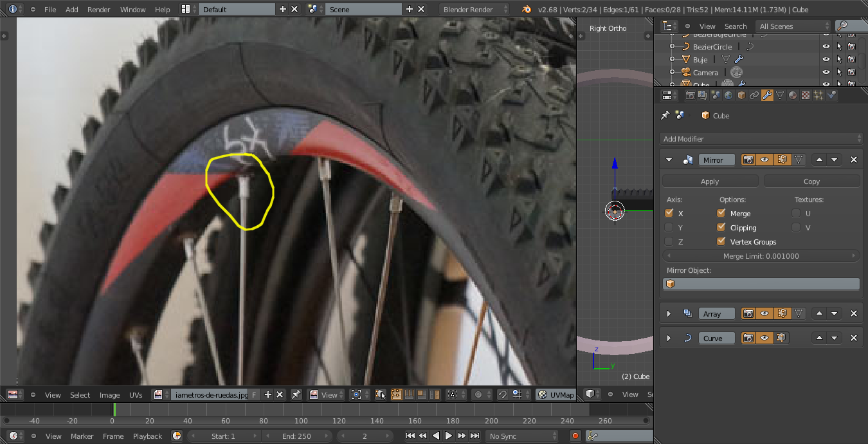The height and width of the screenshot is (444, 868).
Task: Click the Play animation button
Action: [x=449, y=436]
